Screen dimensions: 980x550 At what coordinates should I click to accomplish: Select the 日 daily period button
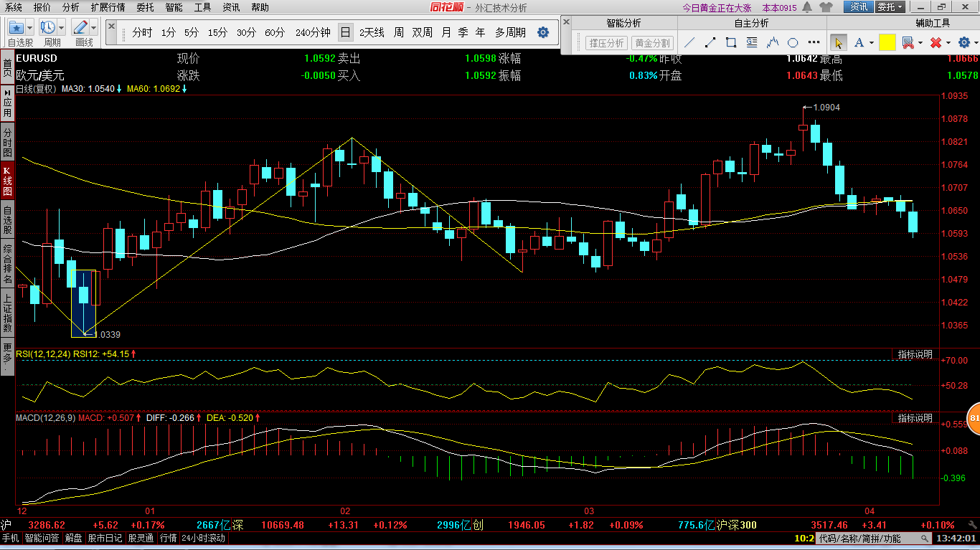(346, 33)
